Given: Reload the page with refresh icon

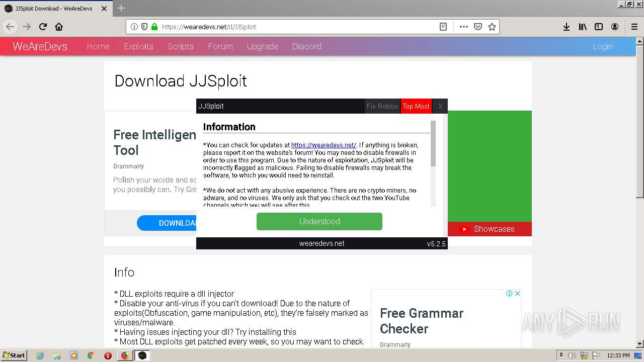Looking at the screenshot, I should [x=43, y=27].
